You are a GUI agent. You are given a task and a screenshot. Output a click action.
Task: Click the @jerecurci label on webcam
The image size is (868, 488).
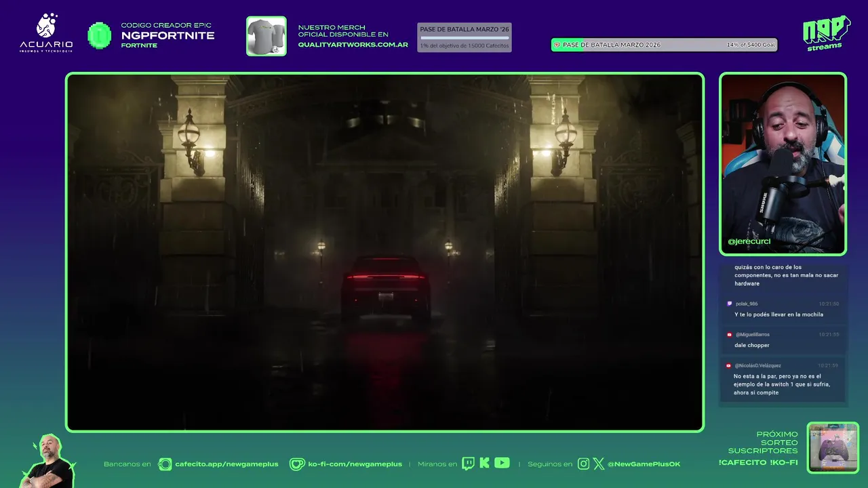[749, 241]
